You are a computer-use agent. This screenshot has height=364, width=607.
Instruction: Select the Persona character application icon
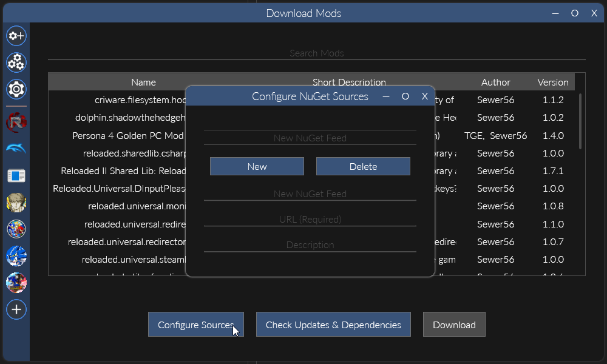pos(16,202)
